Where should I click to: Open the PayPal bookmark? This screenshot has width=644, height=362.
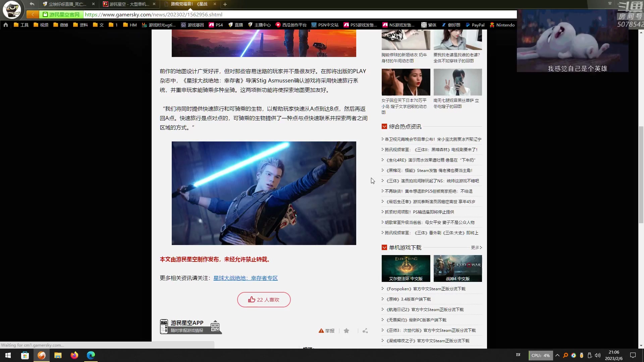tap(475, 25)
